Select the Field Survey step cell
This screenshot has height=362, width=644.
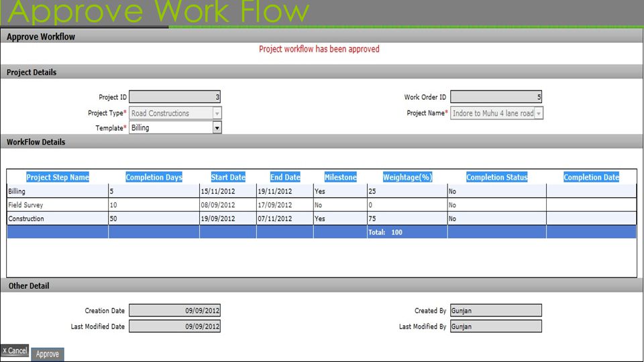[x=58, y=205]
